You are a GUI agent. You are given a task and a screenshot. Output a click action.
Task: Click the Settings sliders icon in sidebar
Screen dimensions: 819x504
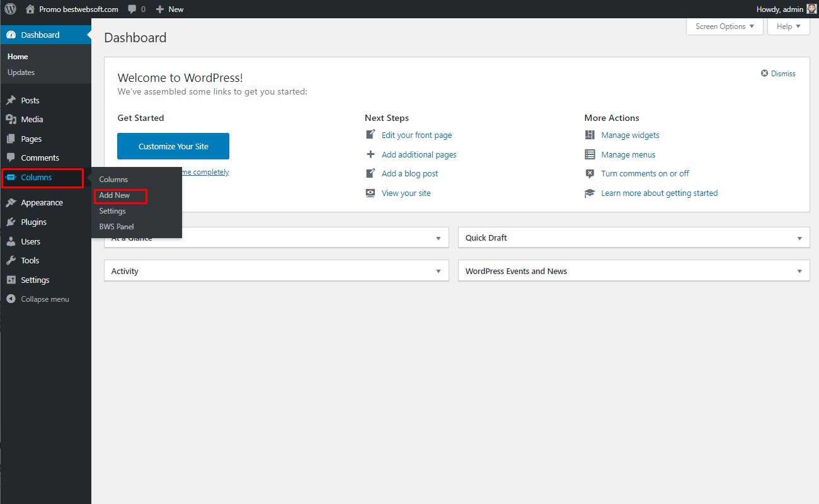pyautogui.click(x=11, y=280)
